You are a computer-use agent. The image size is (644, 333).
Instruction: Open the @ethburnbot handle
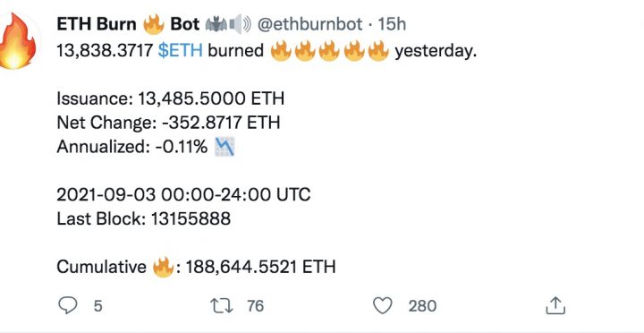click(310, 25)
